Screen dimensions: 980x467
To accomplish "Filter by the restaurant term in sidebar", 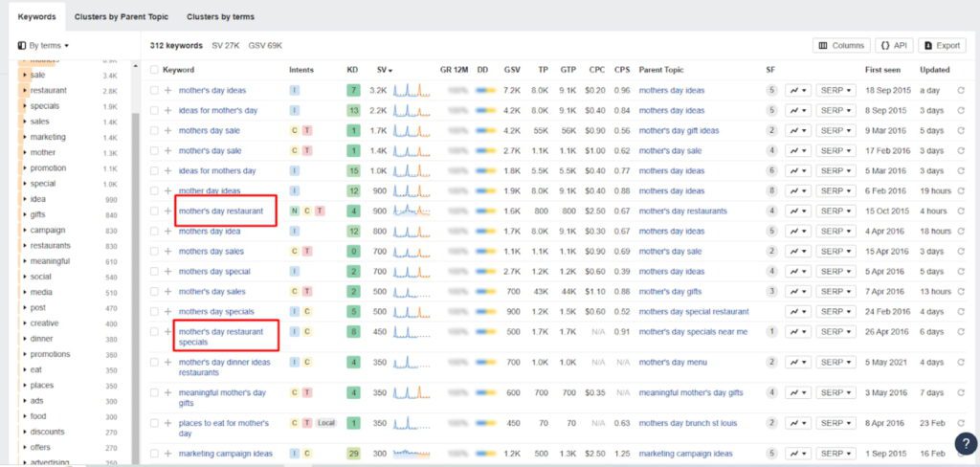I will 48,91.
